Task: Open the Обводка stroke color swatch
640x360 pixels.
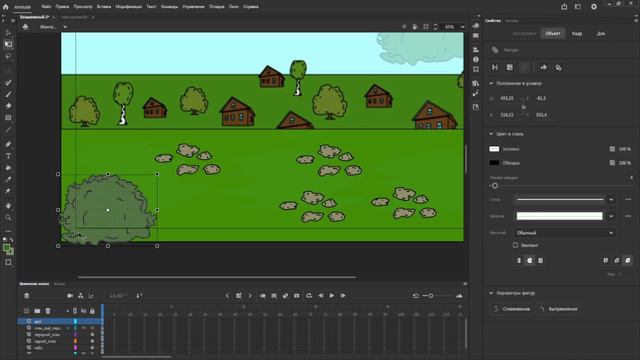Action: tap(494, 163)
